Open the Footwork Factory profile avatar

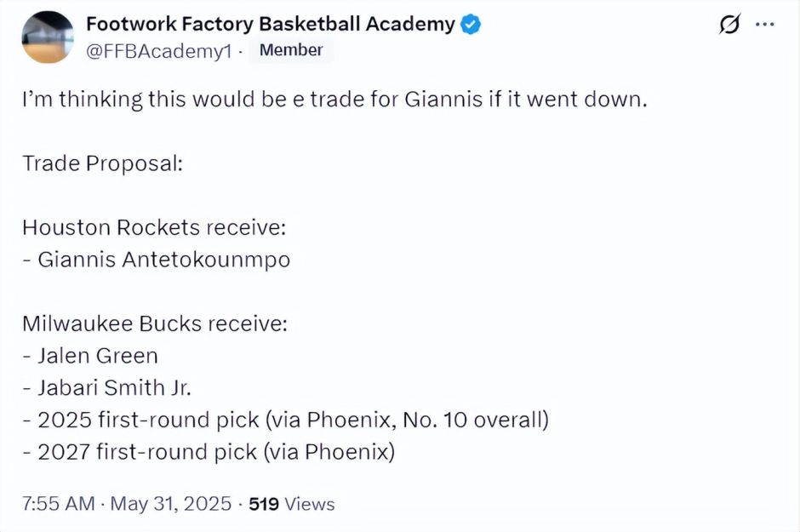click(x=48, y=37)
